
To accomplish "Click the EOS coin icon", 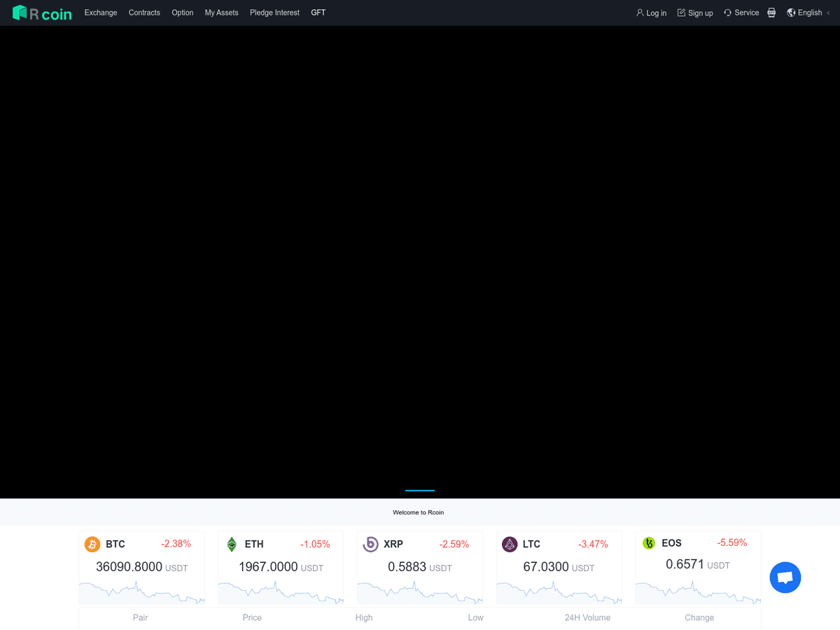I will [649, 542].
